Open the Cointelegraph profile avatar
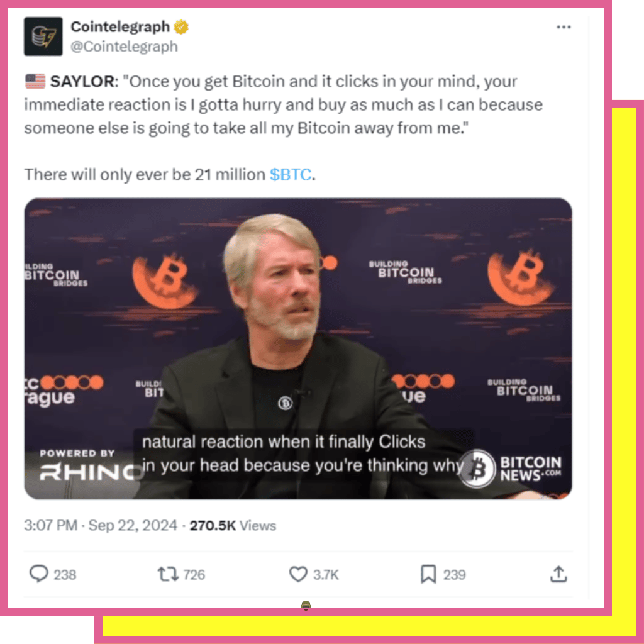Image resolution: width=644 pixels, height=644 pixels. click(43, 36)
